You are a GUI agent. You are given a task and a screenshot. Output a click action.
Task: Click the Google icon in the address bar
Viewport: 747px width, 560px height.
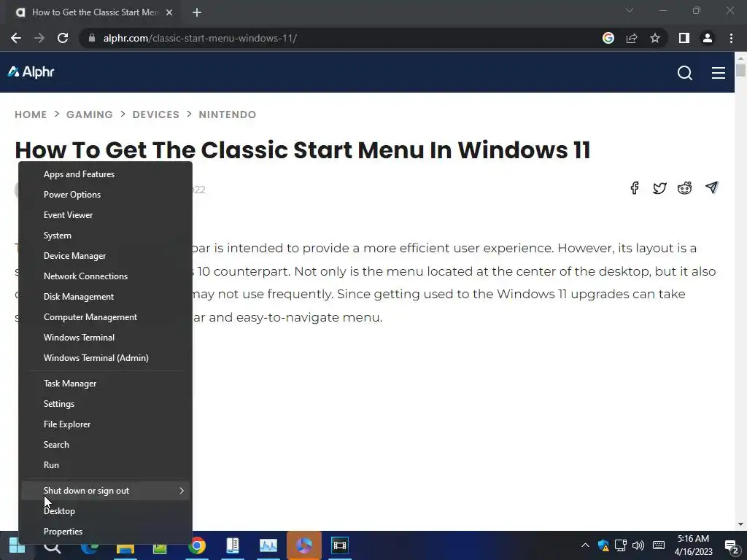coord(608,38)
